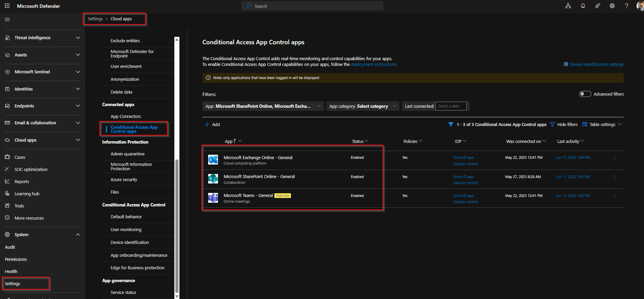Click the deployment instructions link

[x=374, y=65]
